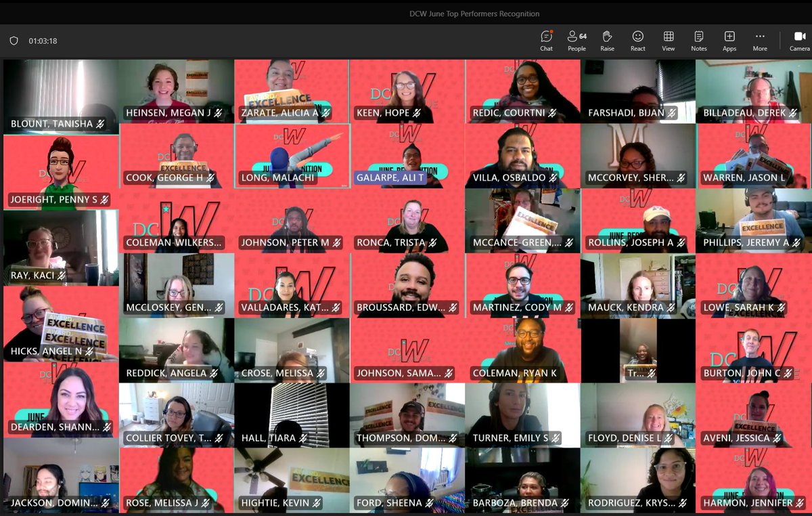Screen dimensions: 812x516
Task: Change the meeting View layout
Action: point(669,41)
